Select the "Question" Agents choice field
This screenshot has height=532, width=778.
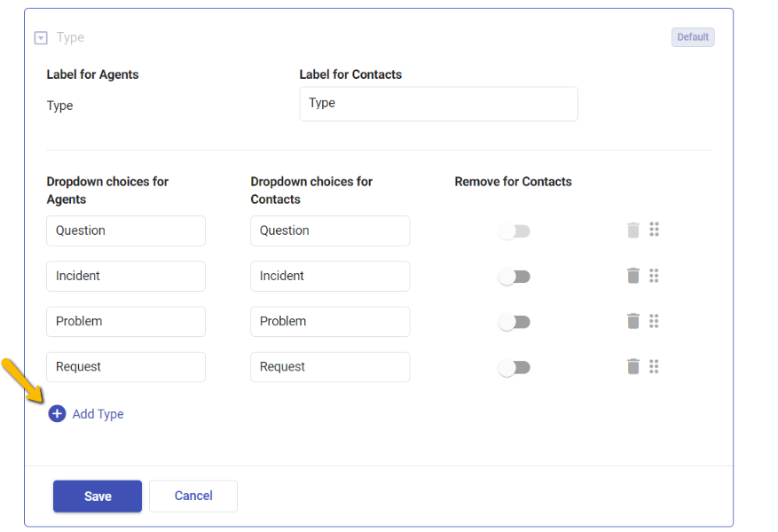[125, 230]
